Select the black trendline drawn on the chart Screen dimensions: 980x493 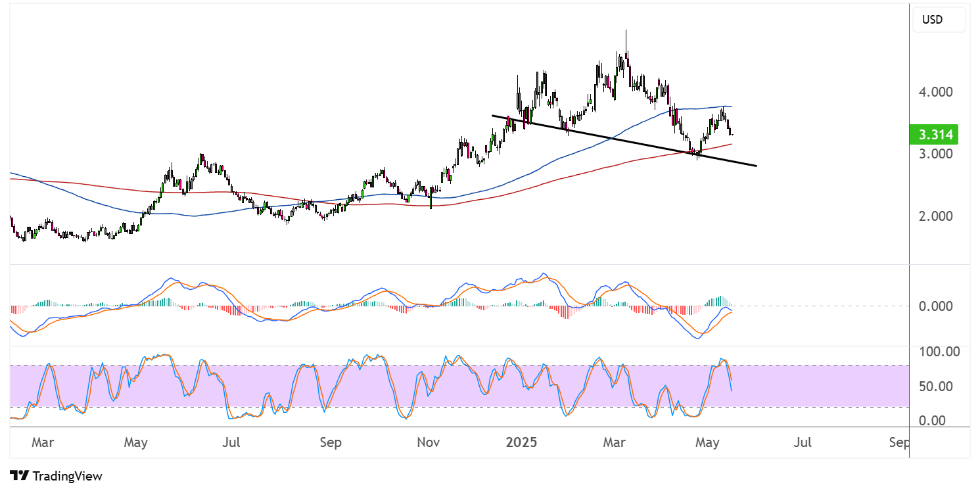click(624, 141)
